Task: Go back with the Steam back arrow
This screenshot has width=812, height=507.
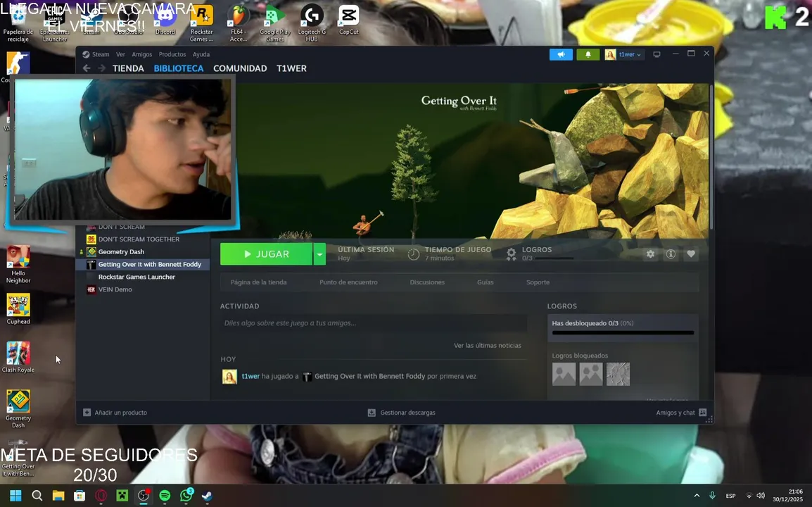Action: tap(87, 68)
